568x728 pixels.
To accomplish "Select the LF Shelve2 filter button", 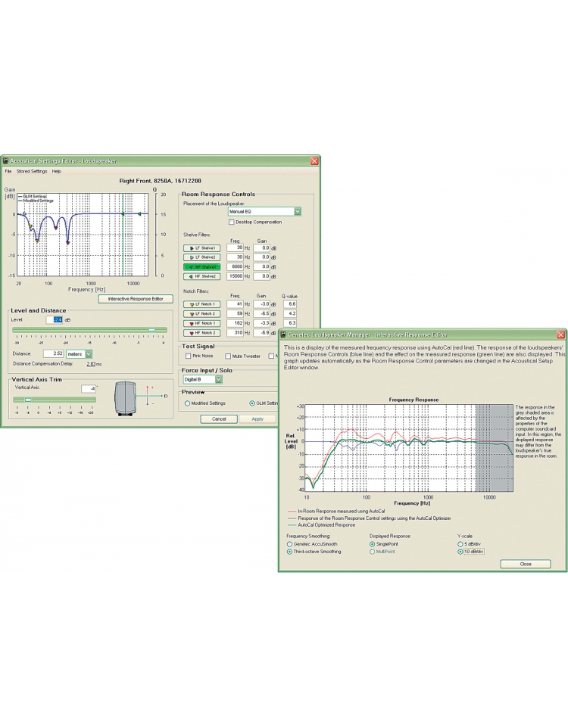I will [201, 257].
